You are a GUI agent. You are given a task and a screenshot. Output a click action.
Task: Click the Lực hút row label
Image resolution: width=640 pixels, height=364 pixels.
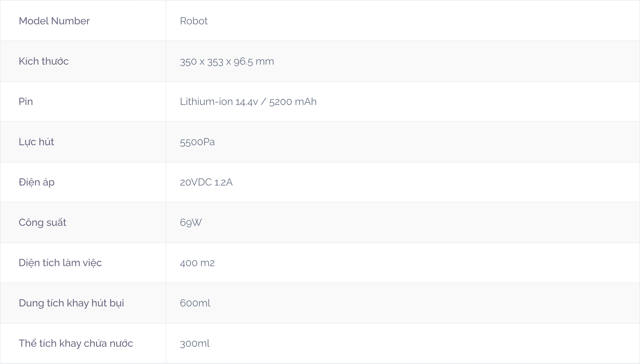click(x=36, y=142)
